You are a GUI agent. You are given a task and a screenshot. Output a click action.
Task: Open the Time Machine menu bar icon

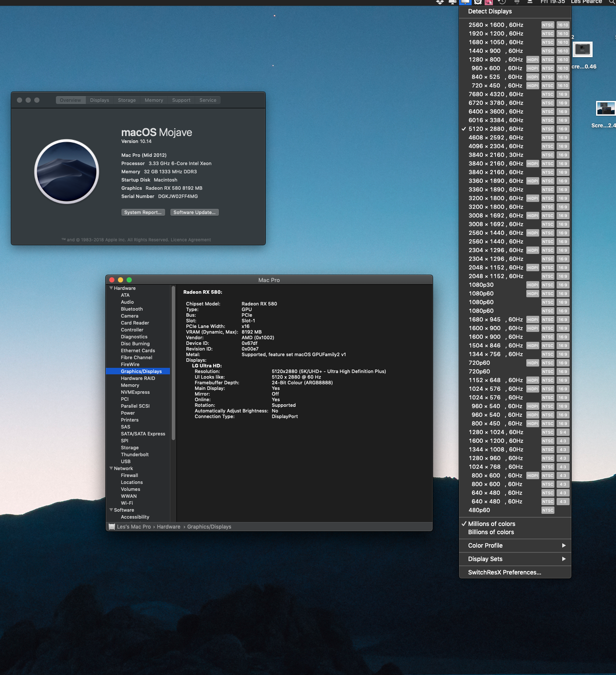point(502,2)
